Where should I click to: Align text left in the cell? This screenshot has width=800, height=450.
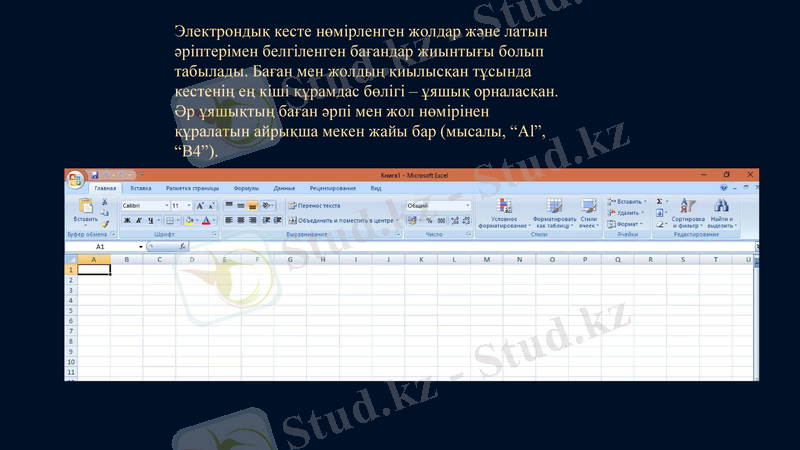click(x=229, y=220)
